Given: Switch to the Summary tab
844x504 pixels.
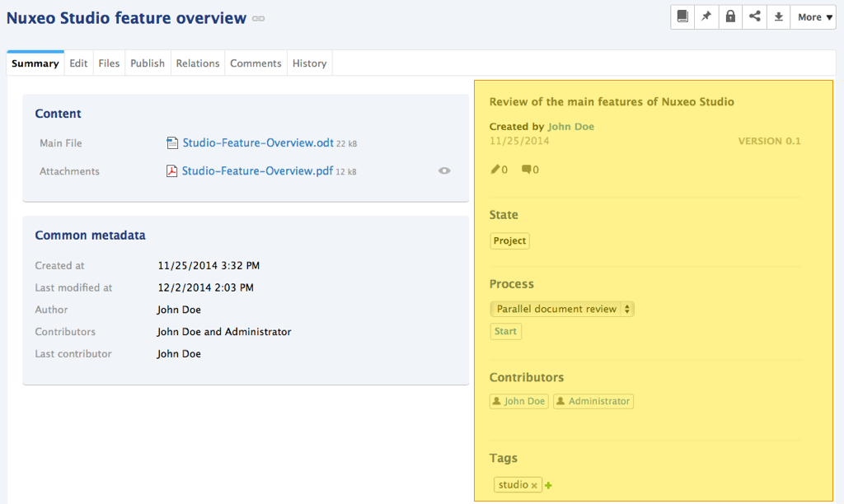Looking at the screenshot, I should [x=35, y=63].
